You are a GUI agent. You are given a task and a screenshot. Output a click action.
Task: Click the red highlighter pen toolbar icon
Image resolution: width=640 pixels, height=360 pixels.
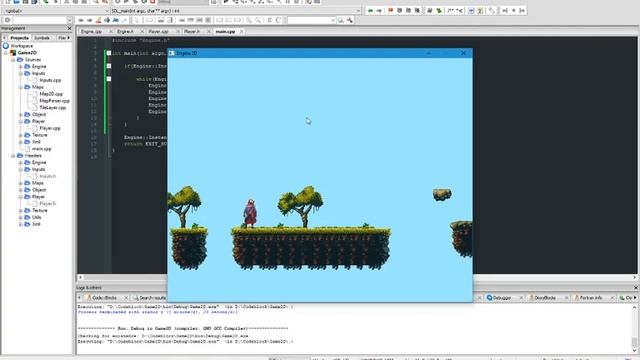click(98, 20)
